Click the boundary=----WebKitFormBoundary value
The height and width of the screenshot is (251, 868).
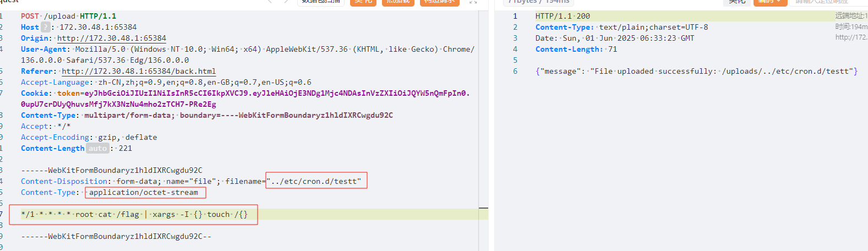(x=286, y=115)
